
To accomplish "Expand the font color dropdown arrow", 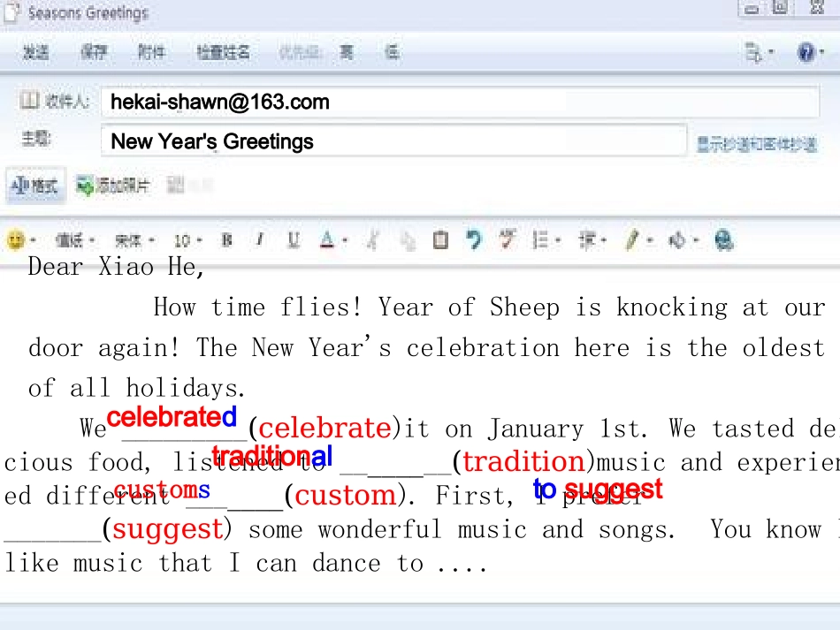I will coord(345,240).
